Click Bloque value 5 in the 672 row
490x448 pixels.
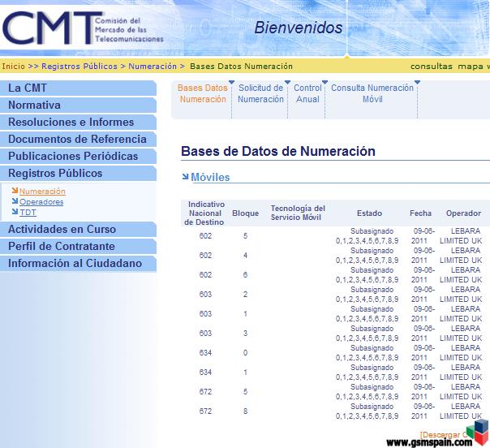click(x=245, y=391)
